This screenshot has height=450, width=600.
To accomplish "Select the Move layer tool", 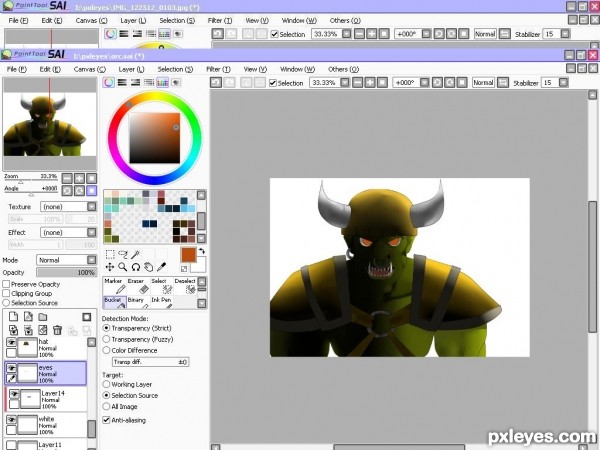I will point(110,267).
